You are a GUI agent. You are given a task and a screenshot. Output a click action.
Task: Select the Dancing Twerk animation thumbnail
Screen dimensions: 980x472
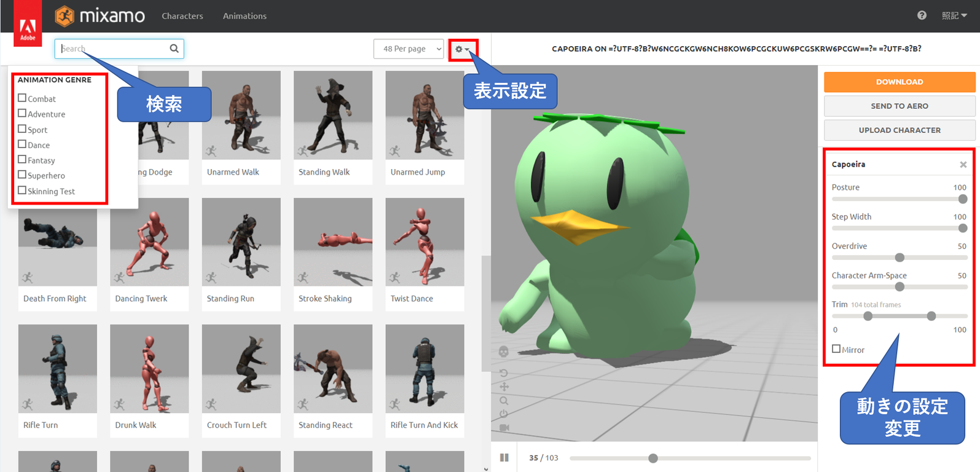point(149,242)
